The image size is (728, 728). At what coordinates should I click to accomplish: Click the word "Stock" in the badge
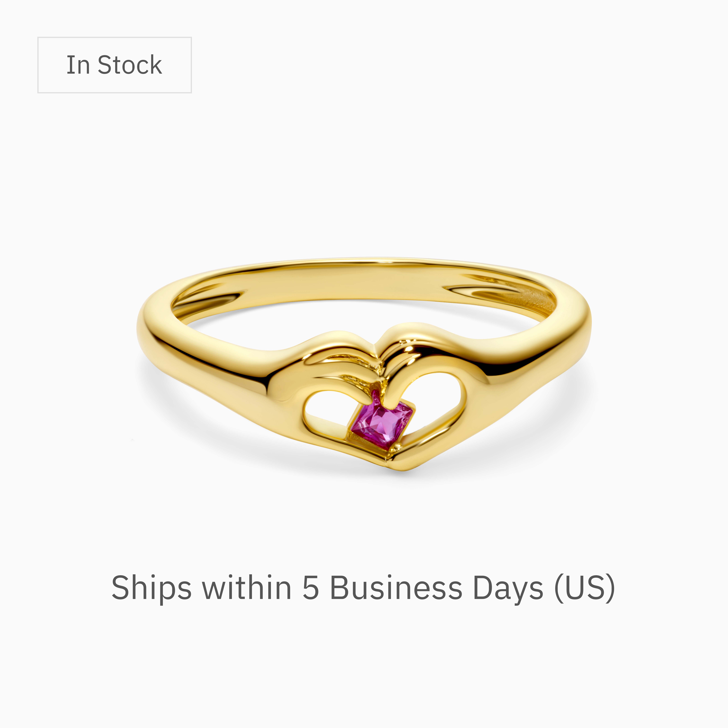(x=130, y=65)
